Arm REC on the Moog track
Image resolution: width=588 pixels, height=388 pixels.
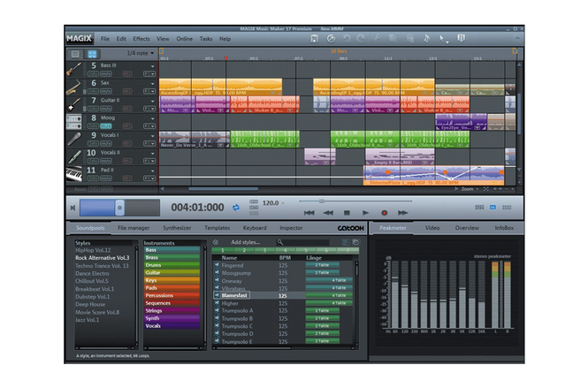[127, 126]
